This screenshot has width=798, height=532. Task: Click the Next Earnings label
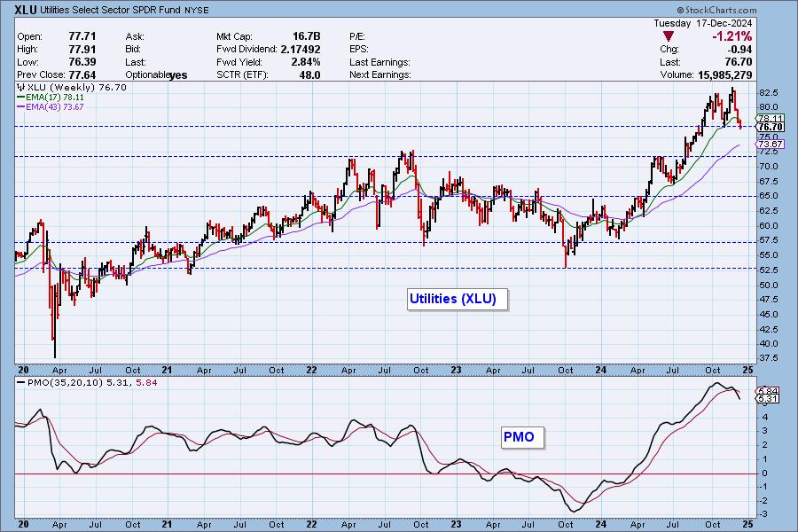(x=380, y=74)
